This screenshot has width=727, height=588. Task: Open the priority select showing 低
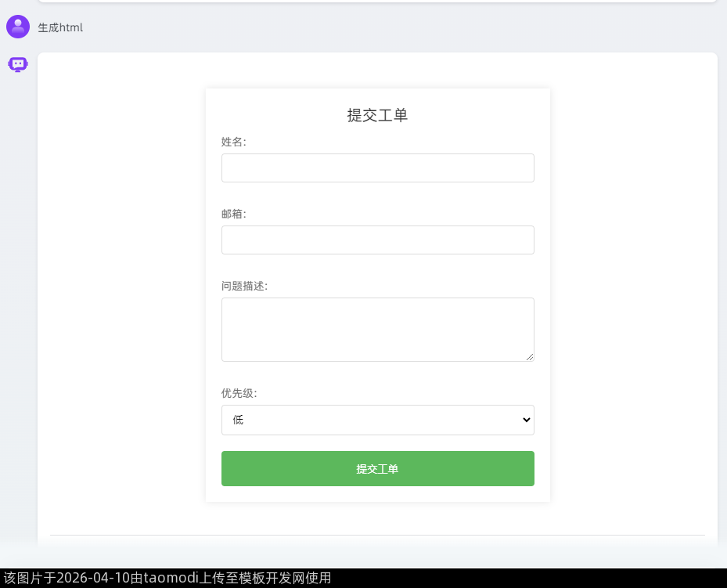point(376,420)
